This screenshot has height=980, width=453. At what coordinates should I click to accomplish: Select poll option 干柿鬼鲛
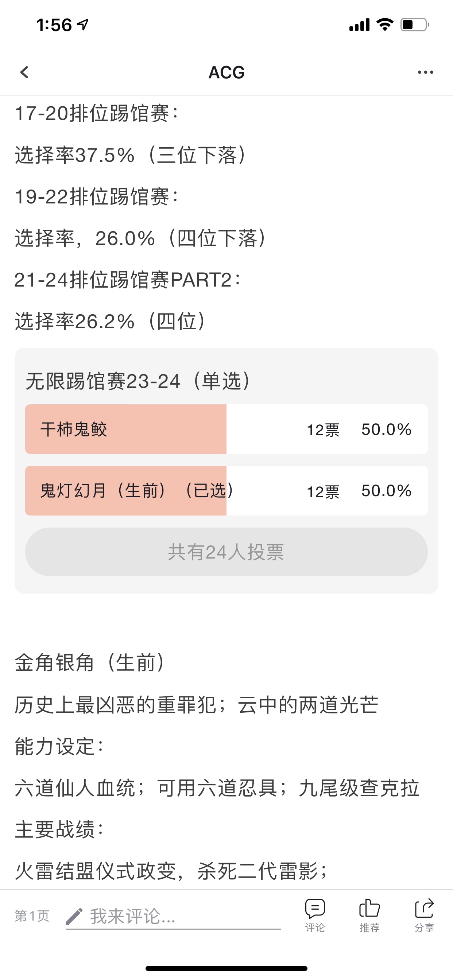point(226,429)
